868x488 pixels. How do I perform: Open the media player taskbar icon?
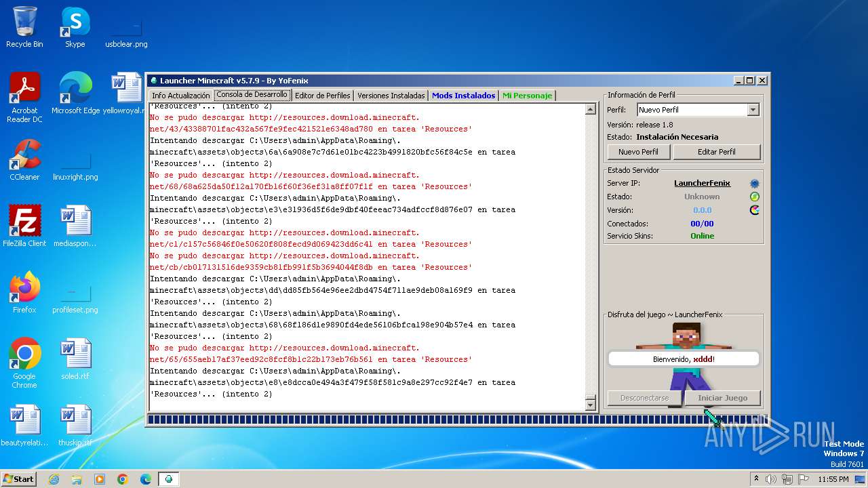tap(100, 479)
